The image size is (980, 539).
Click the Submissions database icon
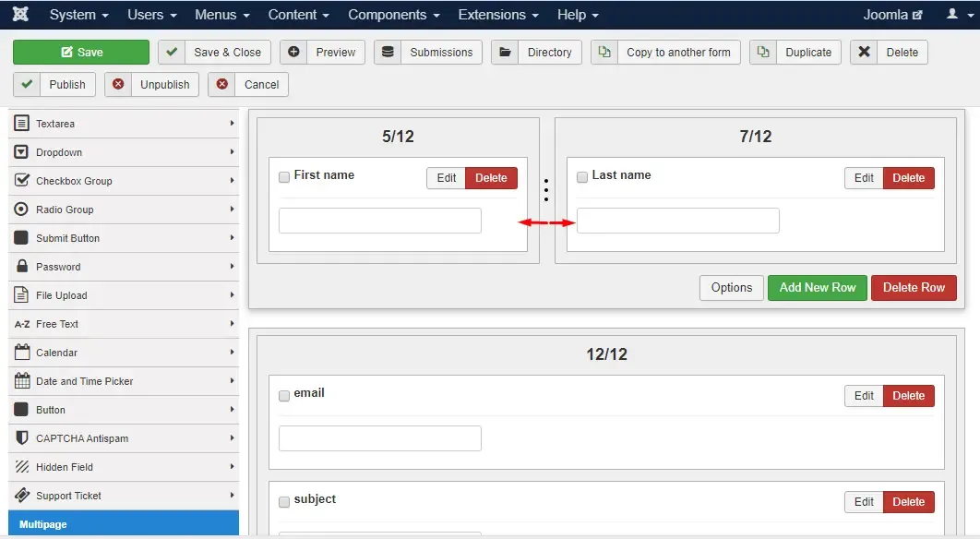coord(388,52)
